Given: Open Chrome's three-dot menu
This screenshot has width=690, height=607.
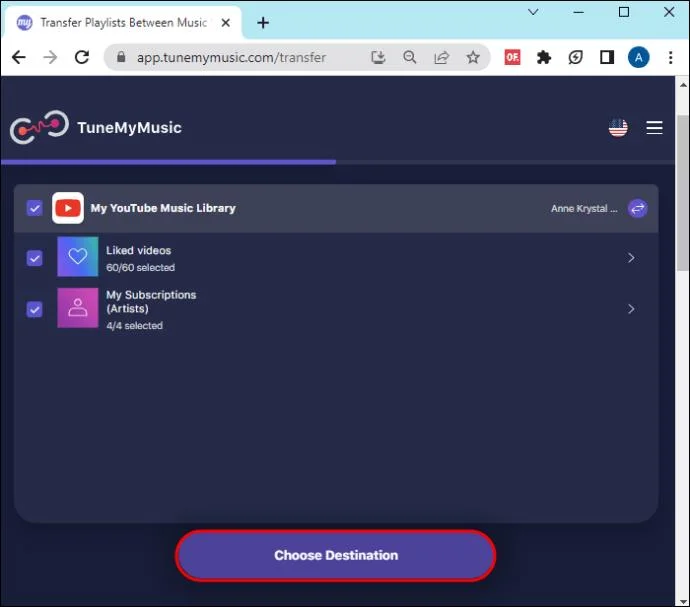Looking at the screenshot, I should click(670, 57).
